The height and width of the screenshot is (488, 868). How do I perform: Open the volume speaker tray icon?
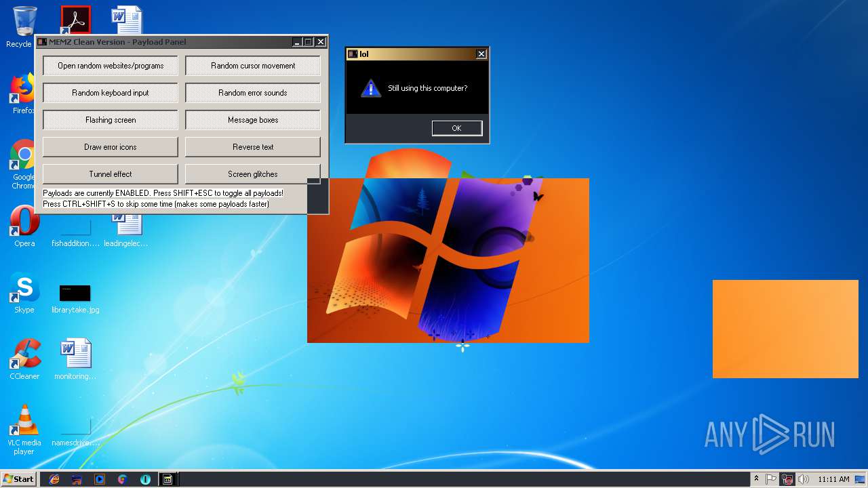pyautogui.click(x=804, y=479)
